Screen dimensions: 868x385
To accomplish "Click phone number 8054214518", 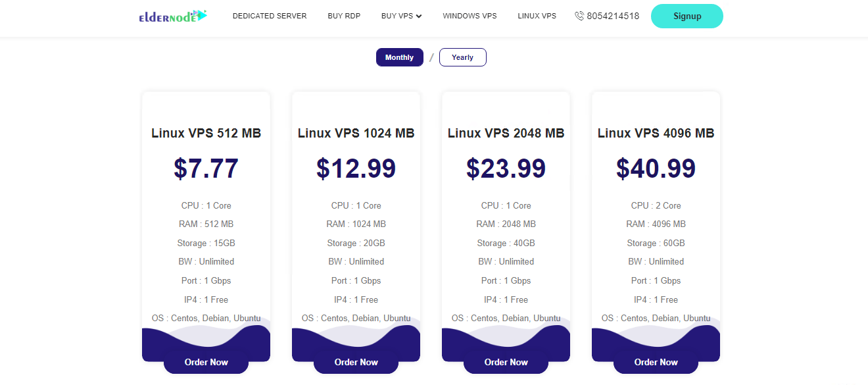I will [x=613, y=16].
